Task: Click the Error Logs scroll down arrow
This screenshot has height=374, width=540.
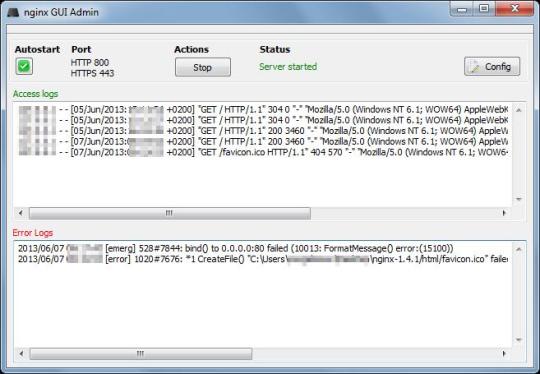Action: tap(519, 340)
